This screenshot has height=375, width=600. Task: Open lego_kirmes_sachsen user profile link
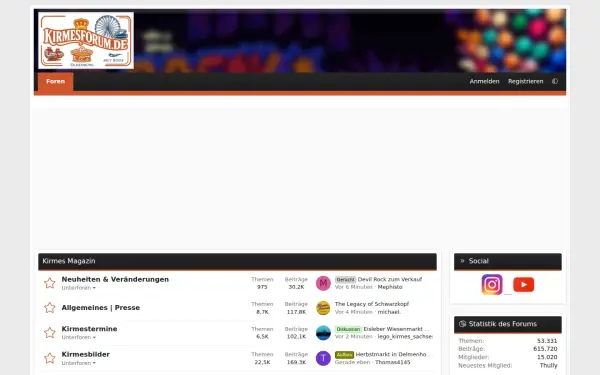pos(405,337)
